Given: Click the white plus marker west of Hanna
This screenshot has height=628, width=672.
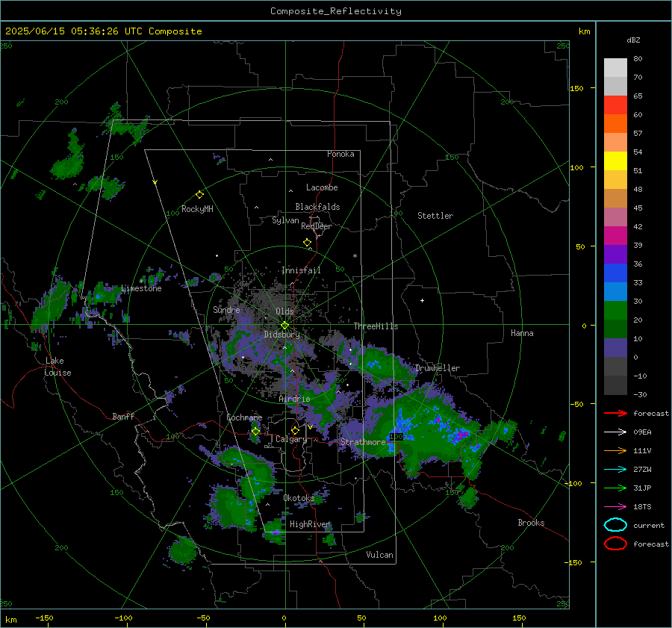Looking at the screenshot, I should click(x=422, y=300).
